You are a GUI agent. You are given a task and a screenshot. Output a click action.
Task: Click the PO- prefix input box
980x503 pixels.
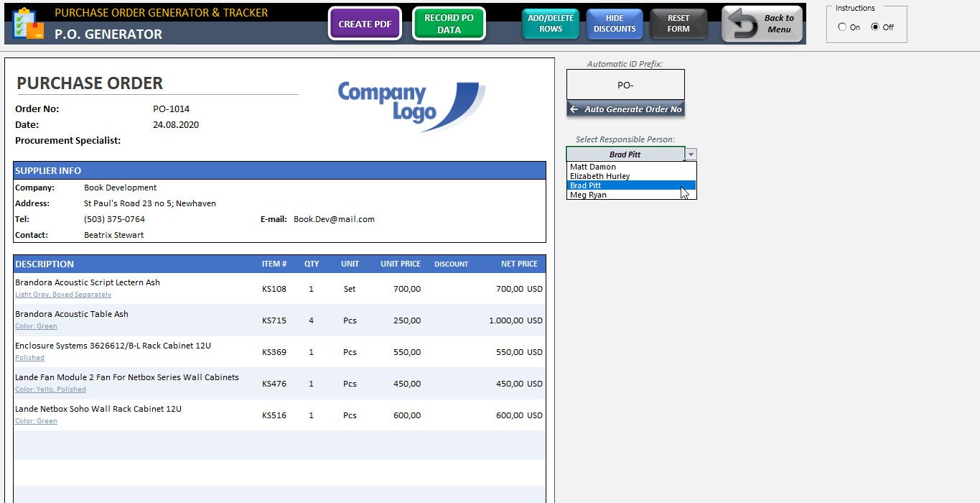point(625,84)
